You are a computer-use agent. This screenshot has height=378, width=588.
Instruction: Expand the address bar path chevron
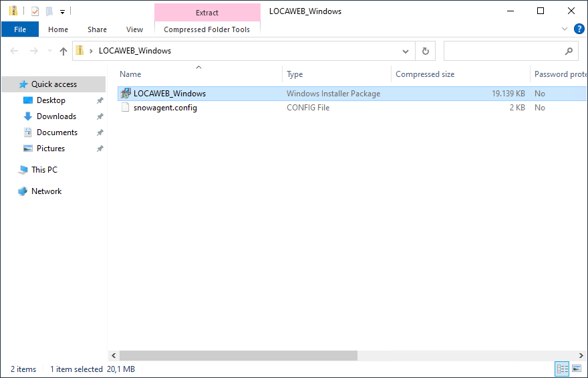click(x=91, y=51)
